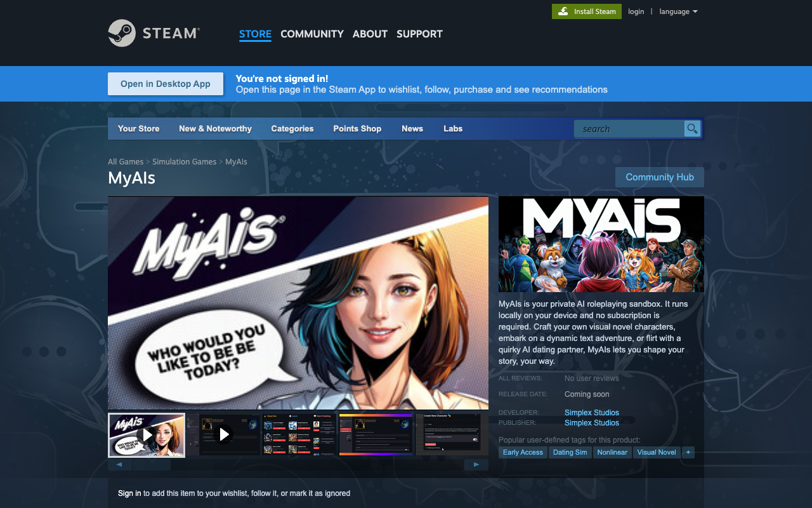Open the Your Store menu
The height and width of the screenshot is (508, 812).
(x=138, y=128)
